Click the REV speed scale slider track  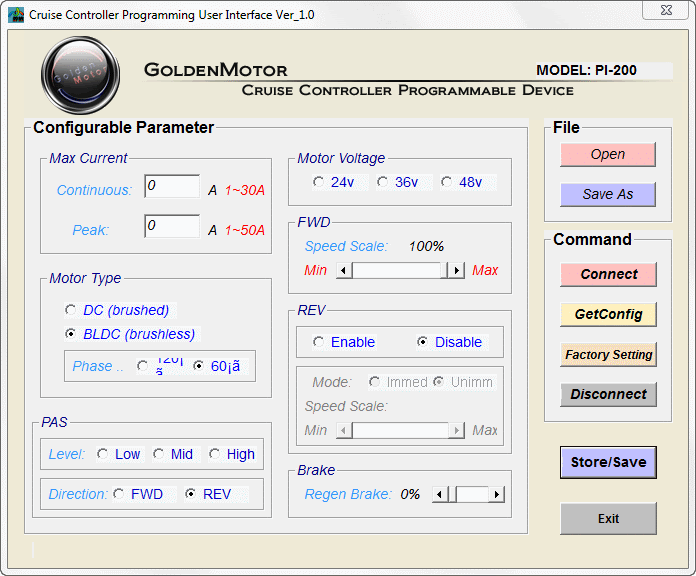[400, 430]
